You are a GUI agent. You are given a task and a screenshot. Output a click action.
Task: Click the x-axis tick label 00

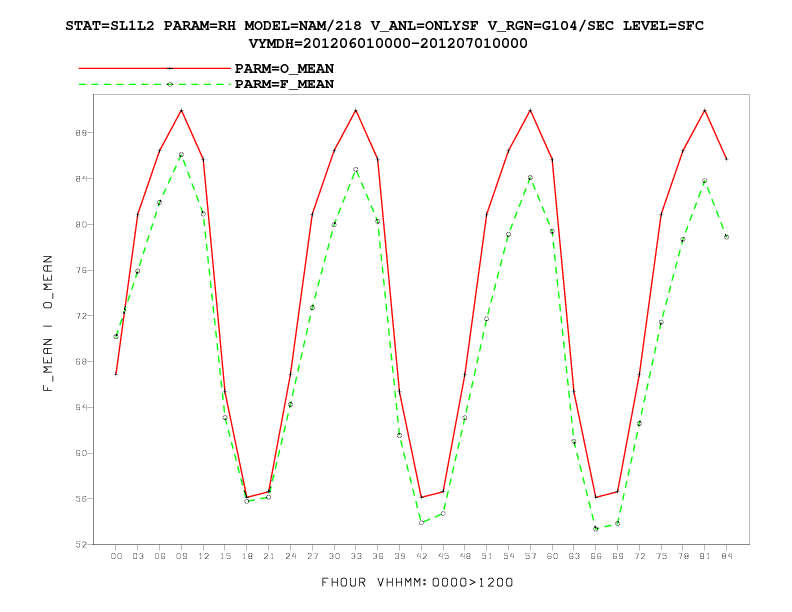click(x=116, y=556)
